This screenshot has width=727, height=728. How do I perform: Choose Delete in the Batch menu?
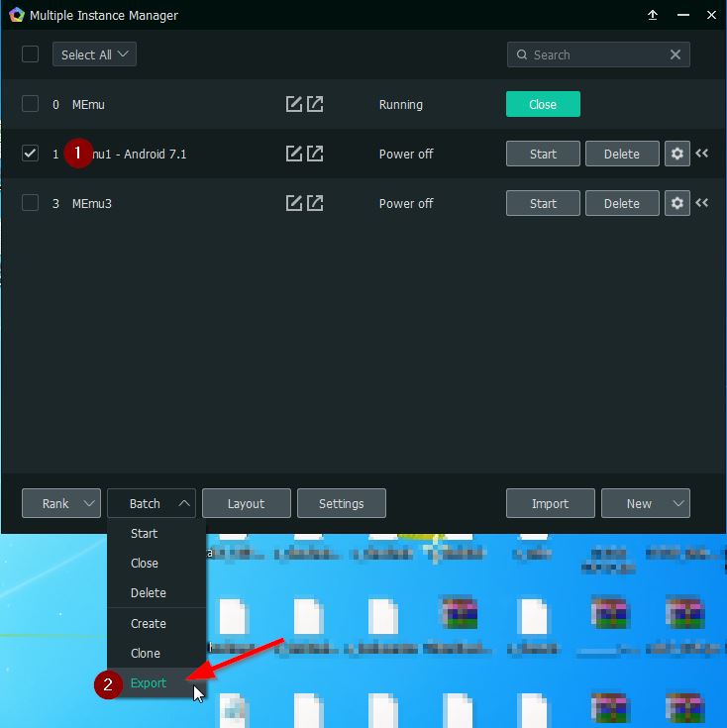coord(156,593)
